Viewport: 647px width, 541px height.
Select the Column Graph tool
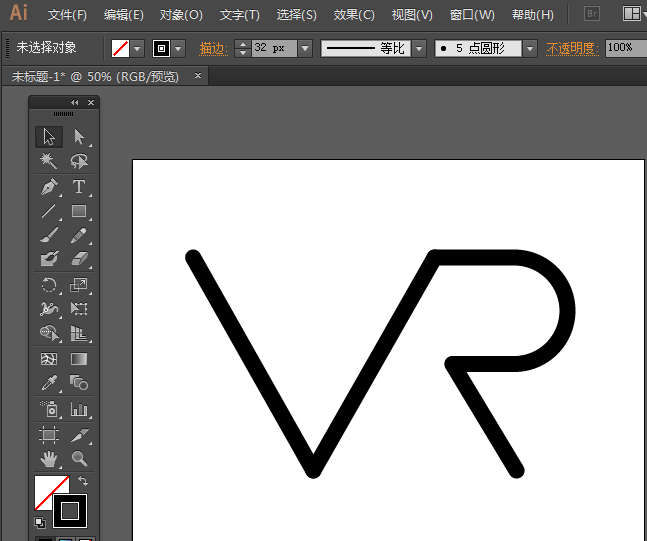(79, 409)
